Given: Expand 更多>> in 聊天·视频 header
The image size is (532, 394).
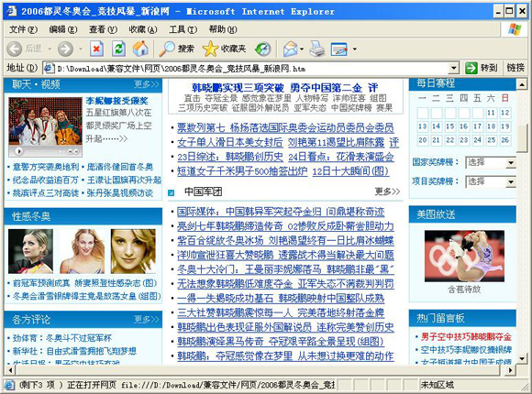Looking at the screenshot, I should pyautogui.click(x=146, y=84).
